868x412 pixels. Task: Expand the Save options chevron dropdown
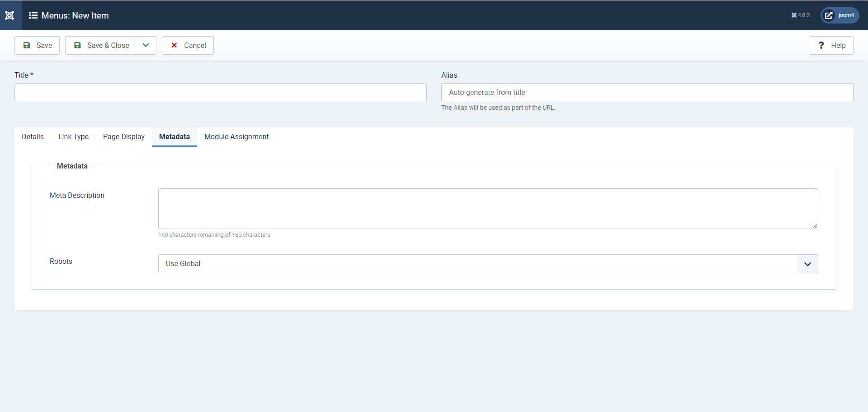pyautogui.click(x=145, y=45)
